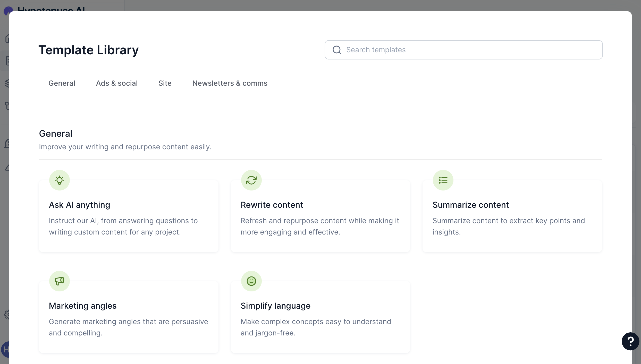Click the bullet list icon on Summarize content
This screenshot has height=364, width=641.
443,180
